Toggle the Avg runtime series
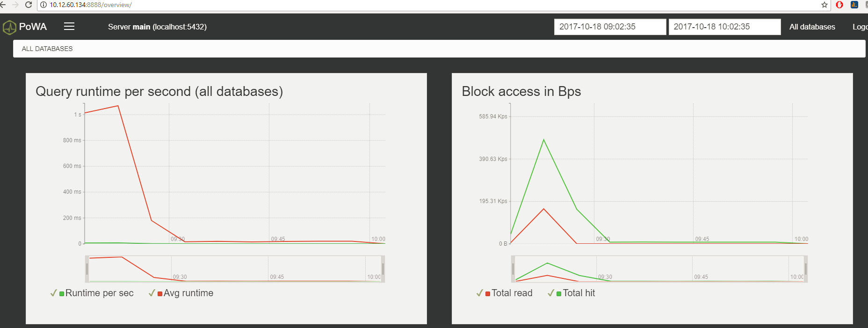 click(x=188, y=293)
